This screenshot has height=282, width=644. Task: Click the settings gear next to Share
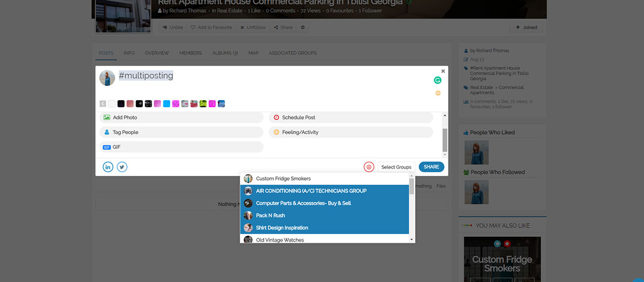[x=302, y=27]
